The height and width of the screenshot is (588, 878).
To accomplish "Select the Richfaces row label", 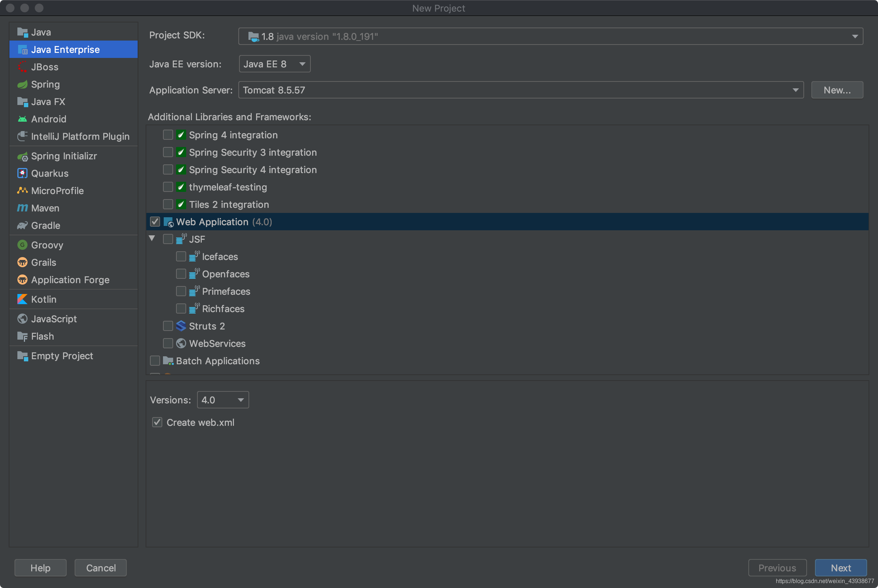I will pyautogui.click(x=223, y=309).
